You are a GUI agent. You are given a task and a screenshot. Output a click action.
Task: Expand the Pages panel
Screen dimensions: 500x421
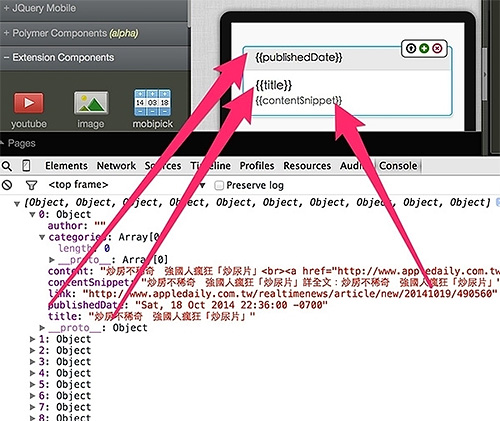click(18, 143)
